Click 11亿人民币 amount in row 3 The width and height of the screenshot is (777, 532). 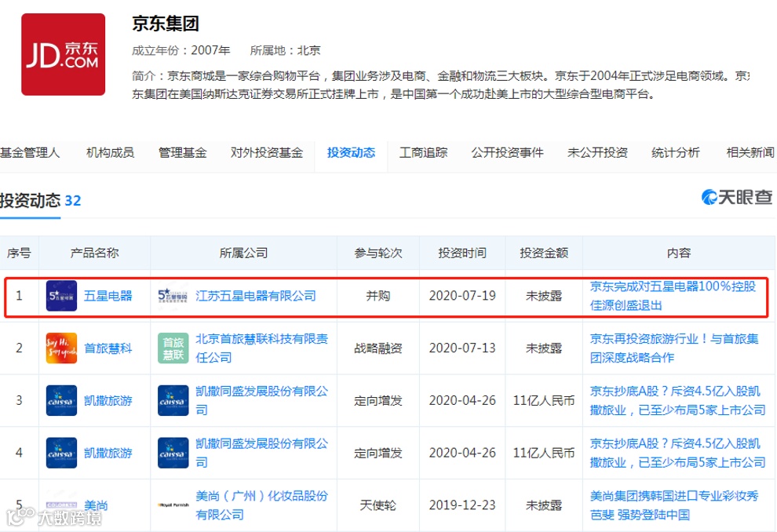click(544, 400)
